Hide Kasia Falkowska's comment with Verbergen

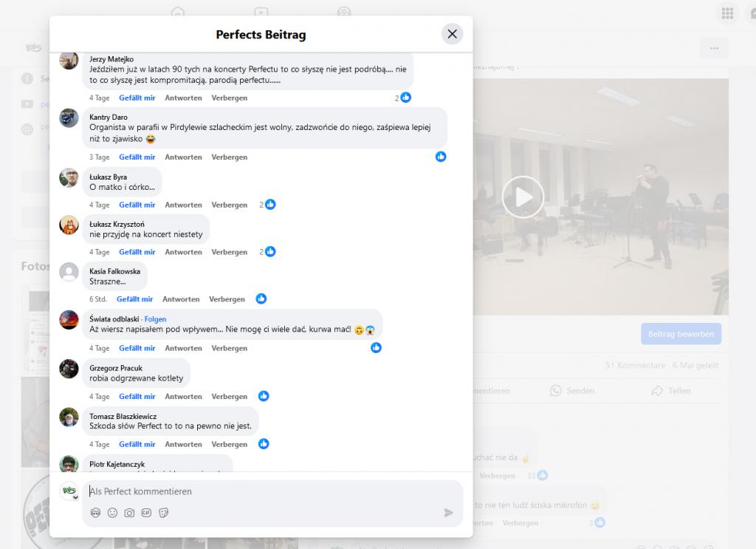(x=227, y=299)
